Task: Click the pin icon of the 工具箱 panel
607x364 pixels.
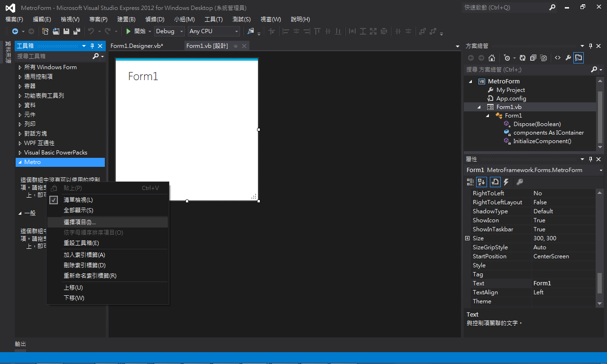Action: tap(92, 46)
